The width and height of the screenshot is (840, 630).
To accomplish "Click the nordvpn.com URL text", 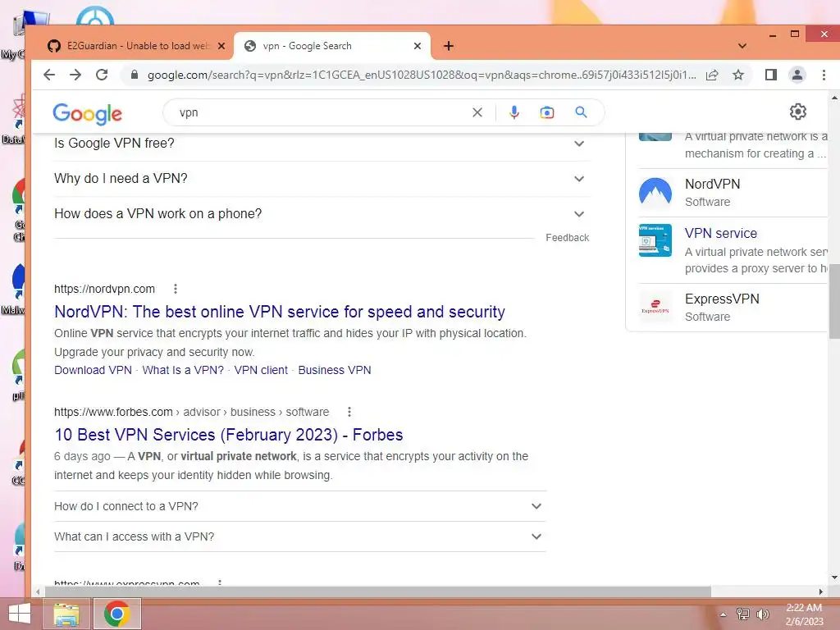I will click(104, 290).
